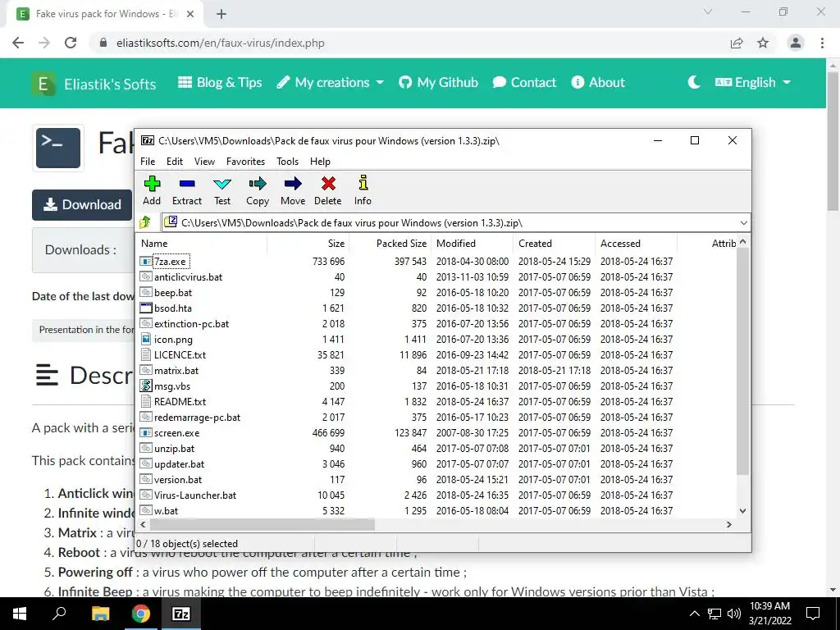Open the File menu in 7-Zip
Image resolution: width=840 pixels, height=630 pixels.
(148, 162)
